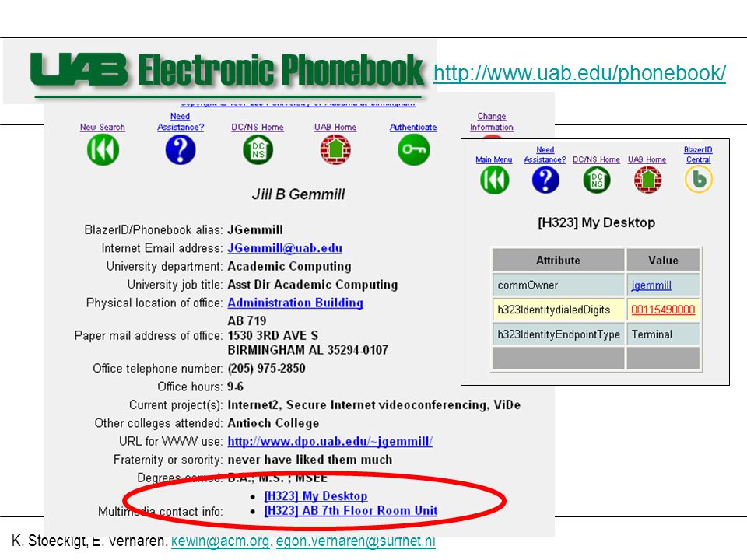Open the DC/NS Home link in main page

(x=258, y=127)
